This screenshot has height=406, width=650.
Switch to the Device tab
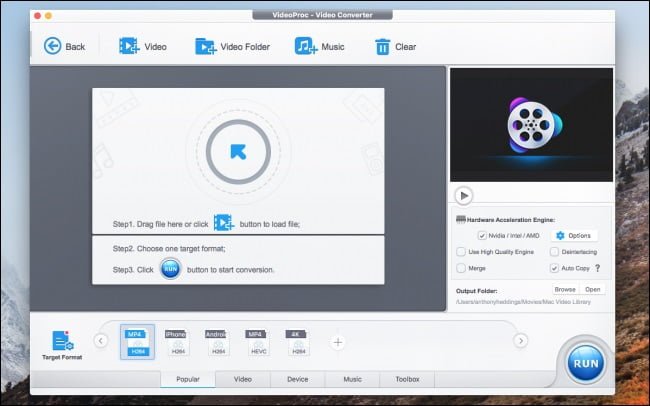297,380
